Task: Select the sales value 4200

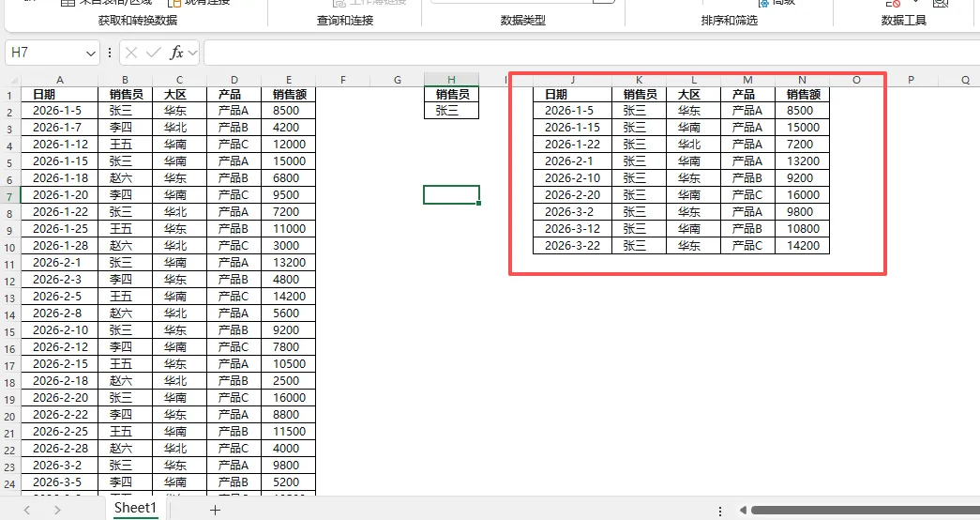Action: (288, 127)
